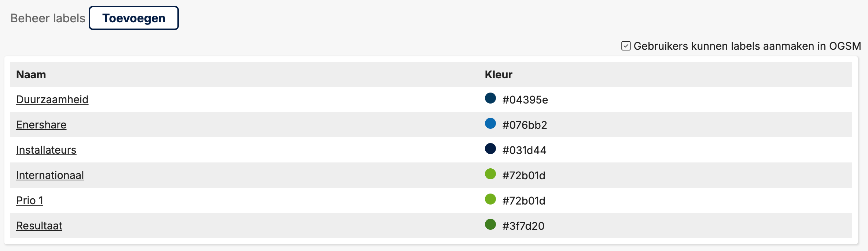Open the Installateurs label
The width and height of the screenshot is (868, 251).
[46, 150]
